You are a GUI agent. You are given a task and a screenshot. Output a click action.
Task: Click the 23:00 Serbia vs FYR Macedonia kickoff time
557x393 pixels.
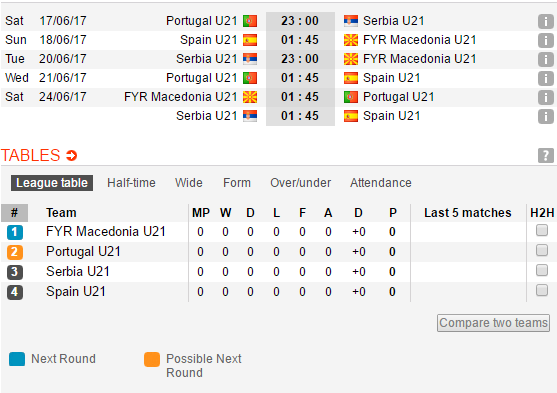pyautogui.click(x=300, y=59)
